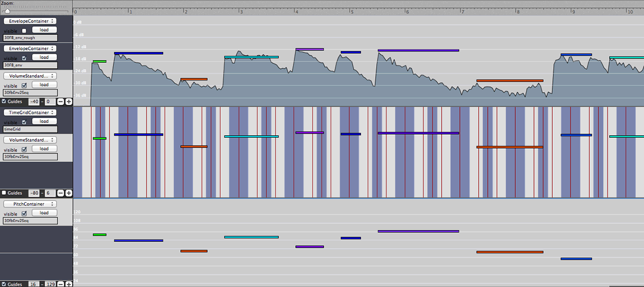This screenshot has height=287, width=644.
Task: Click the 30FB_env_rough filename field
Action: point(30,38)
